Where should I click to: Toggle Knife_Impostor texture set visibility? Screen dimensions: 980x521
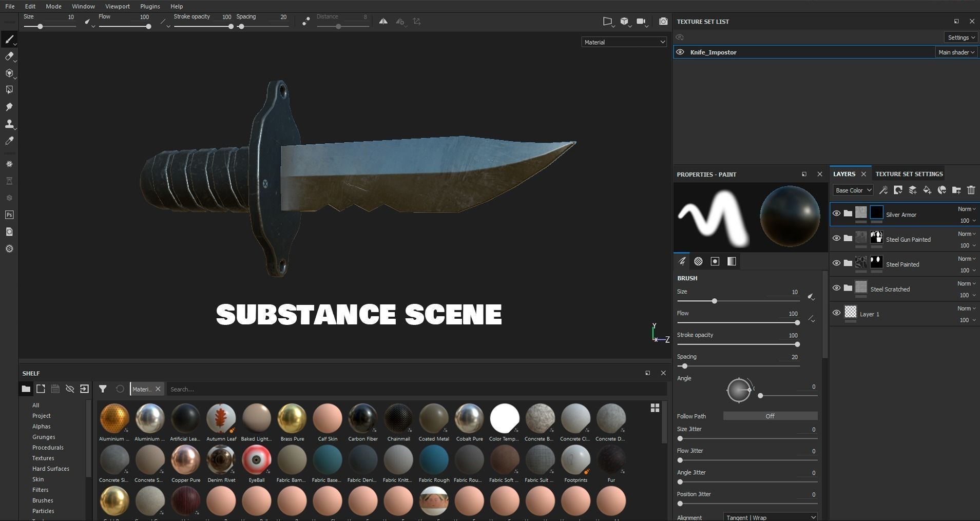pos(680,52)
